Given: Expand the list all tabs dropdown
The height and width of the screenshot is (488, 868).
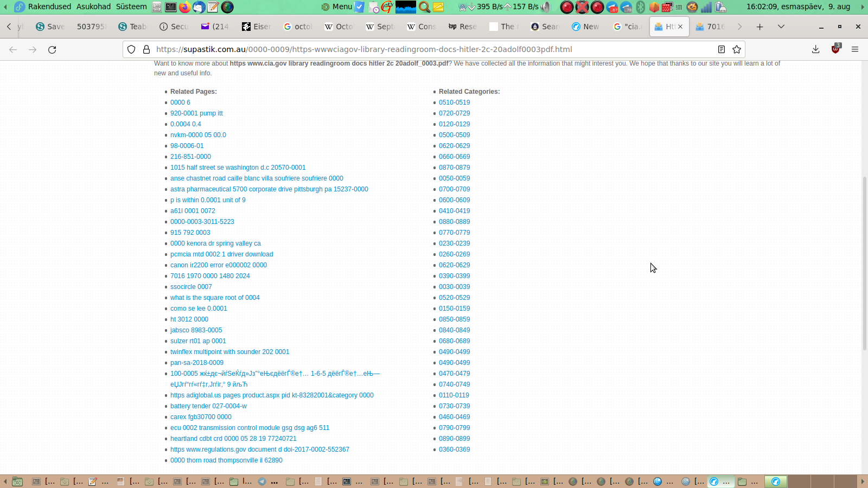Looking at the screenshot, I should (781, 27).
